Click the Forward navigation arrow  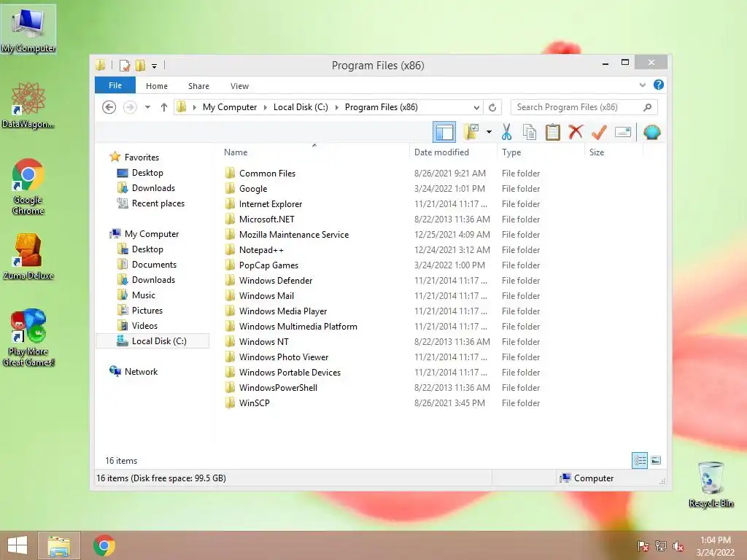(130, 107)
